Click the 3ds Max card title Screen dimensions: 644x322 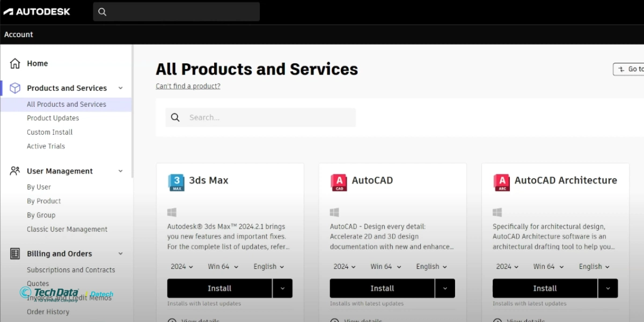click(209, 180)
